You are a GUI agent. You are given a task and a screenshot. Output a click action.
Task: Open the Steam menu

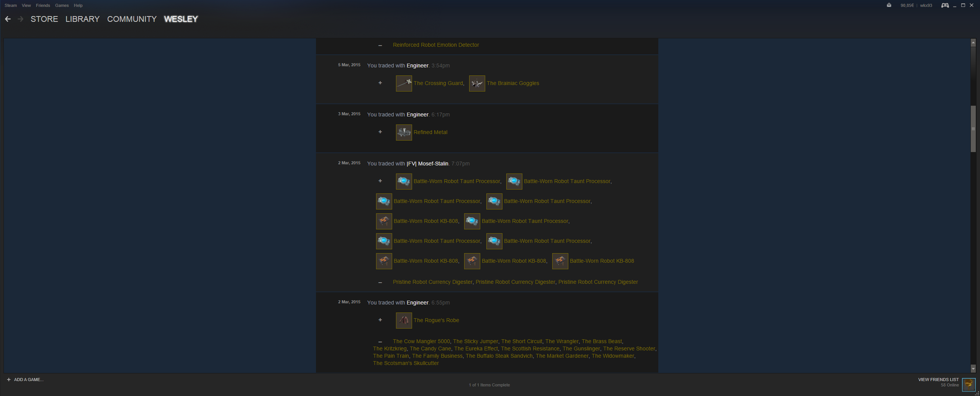point(11,5)
